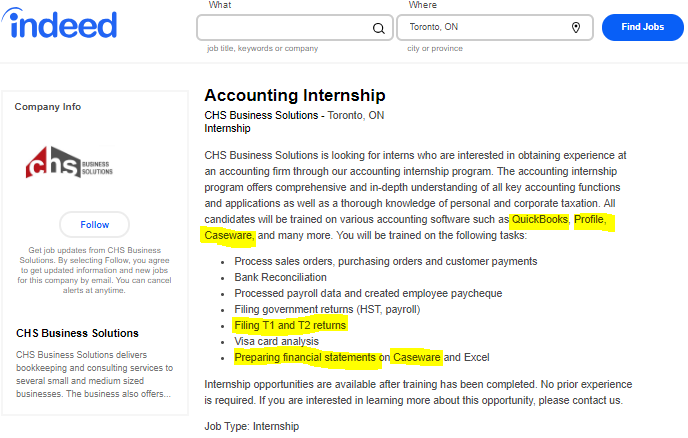Click the Indeed logo
Viewport: 688px width, 438px height.
63,25
